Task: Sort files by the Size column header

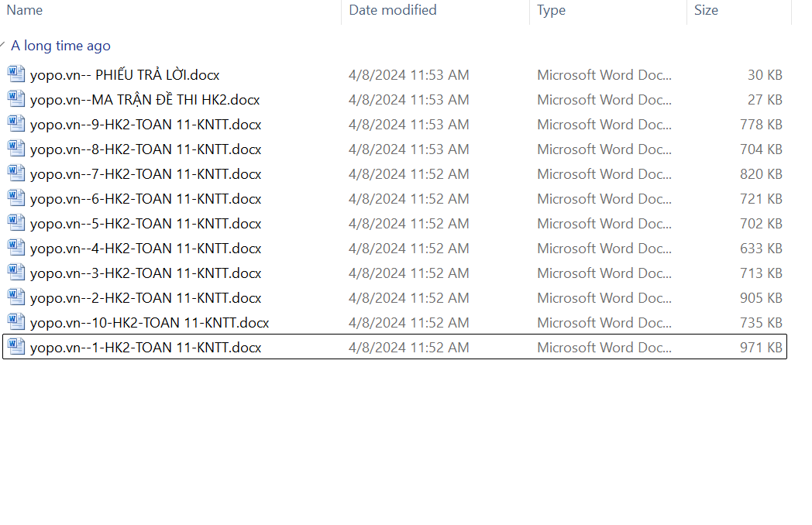Action: (x=706, y=10)
